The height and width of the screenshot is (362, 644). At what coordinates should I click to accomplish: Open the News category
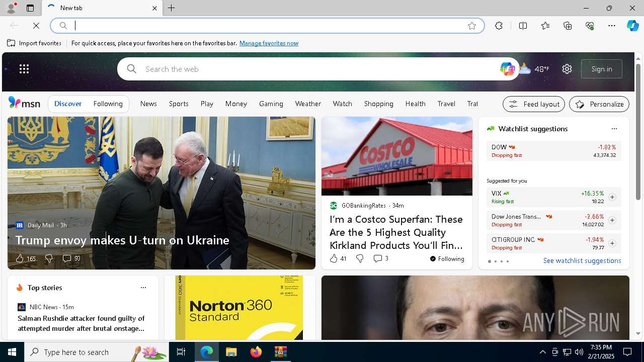148,104
